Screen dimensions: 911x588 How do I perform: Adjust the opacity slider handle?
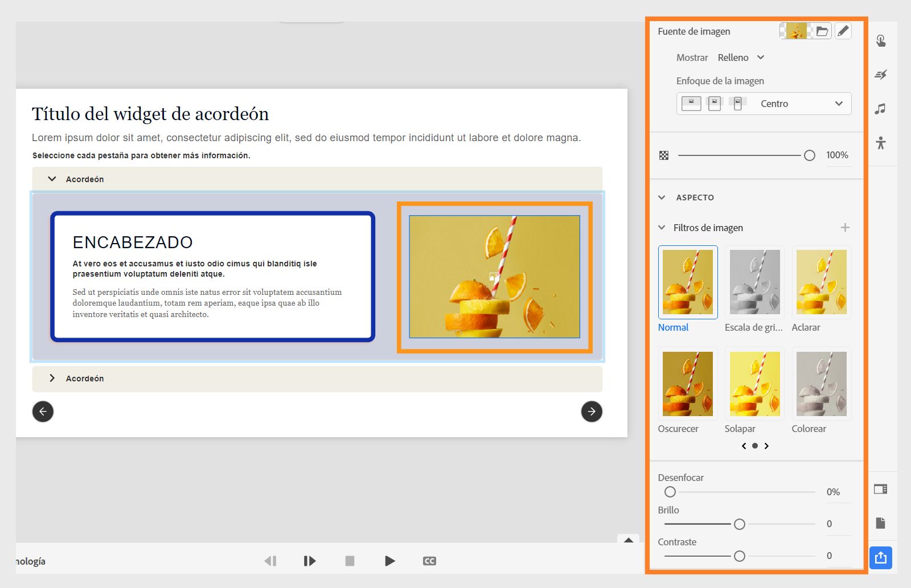809,155
